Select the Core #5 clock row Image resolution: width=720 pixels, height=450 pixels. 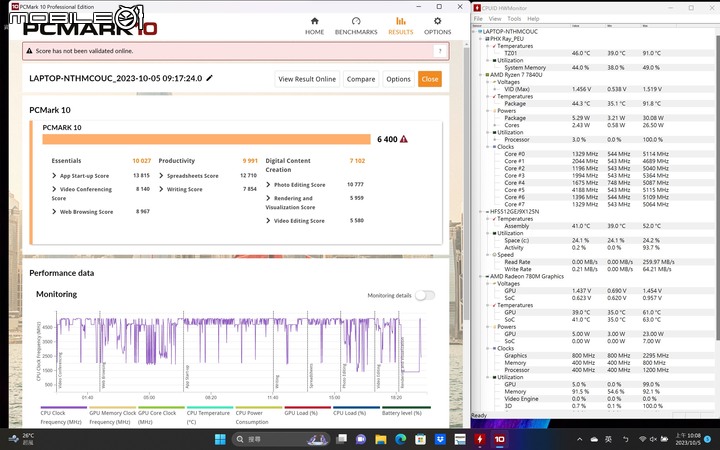pyautogui.click(x=514, y=190)
